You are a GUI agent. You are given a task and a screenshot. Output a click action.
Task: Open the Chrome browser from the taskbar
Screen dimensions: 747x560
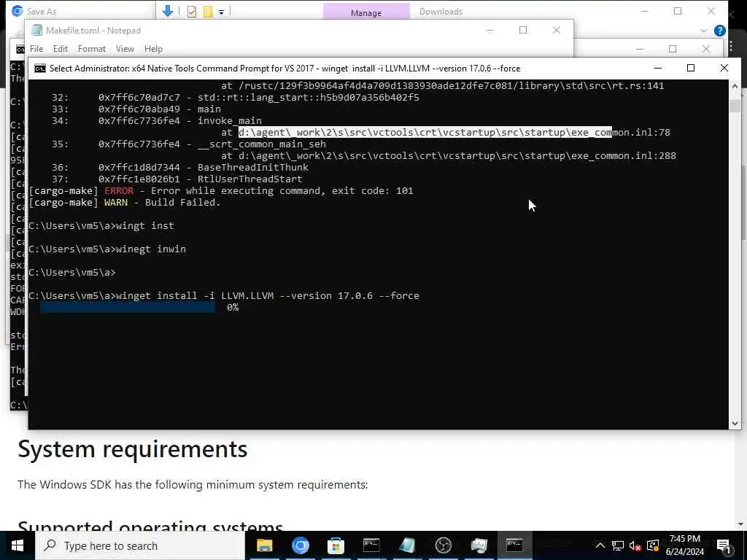[x=300, y=545]
